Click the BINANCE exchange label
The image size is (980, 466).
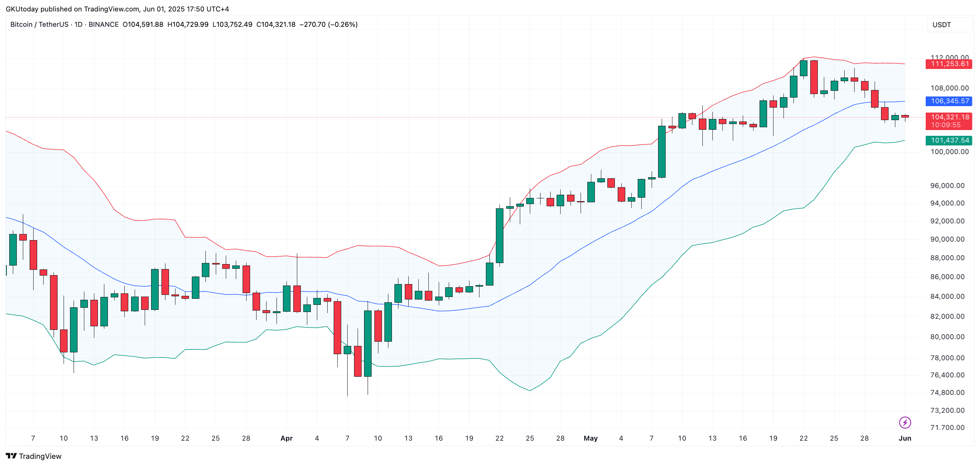click(x=104, y=24)
